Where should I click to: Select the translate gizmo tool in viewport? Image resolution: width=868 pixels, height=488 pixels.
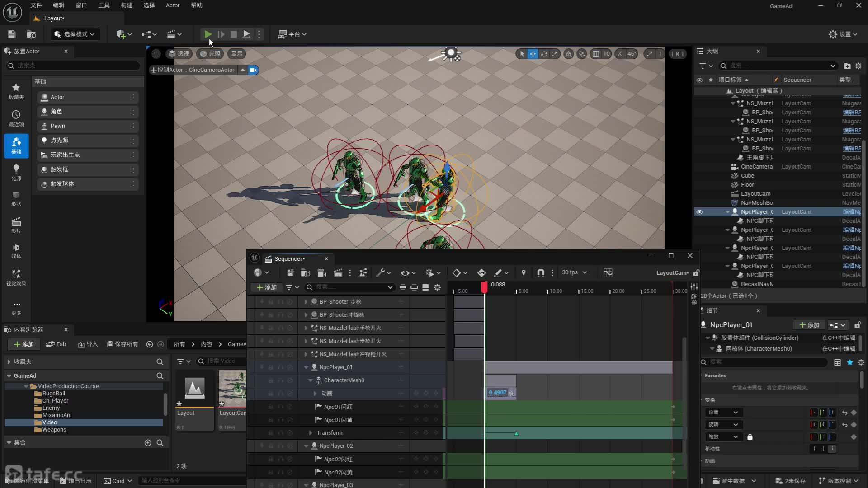click(x=533, y=54)
